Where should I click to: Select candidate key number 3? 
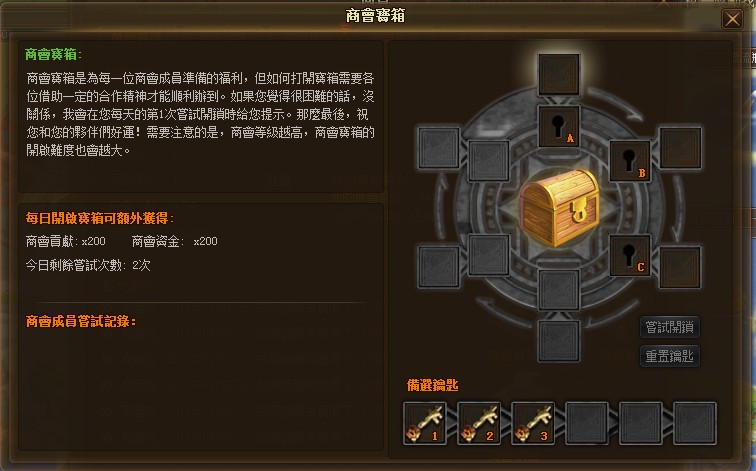[533, 424]
